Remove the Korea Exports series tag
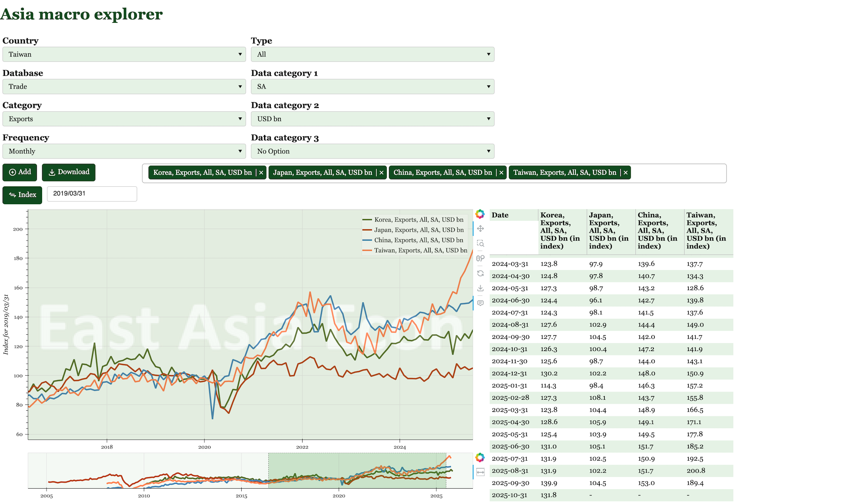The width and height of the screenshot is (842, 504). tap(261, 173)
